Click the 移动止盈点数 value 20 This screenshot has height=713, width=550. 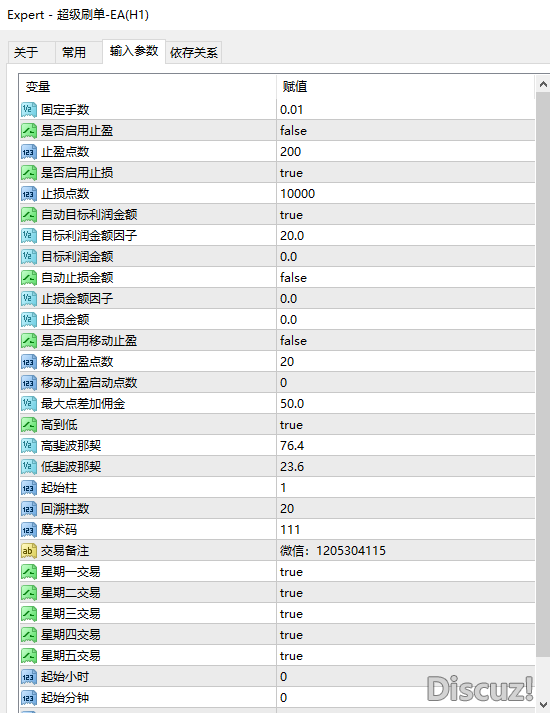(x=405, y=362)
